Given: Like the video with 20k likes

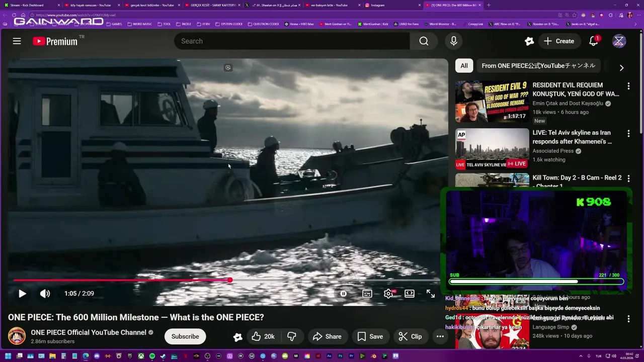Looking at the screenshot, I should (x=263, y=336).
